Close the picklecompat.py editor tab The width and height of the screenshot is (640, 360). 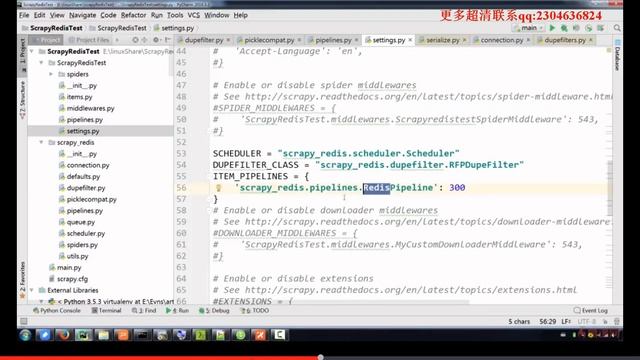[x=299, y=40]
